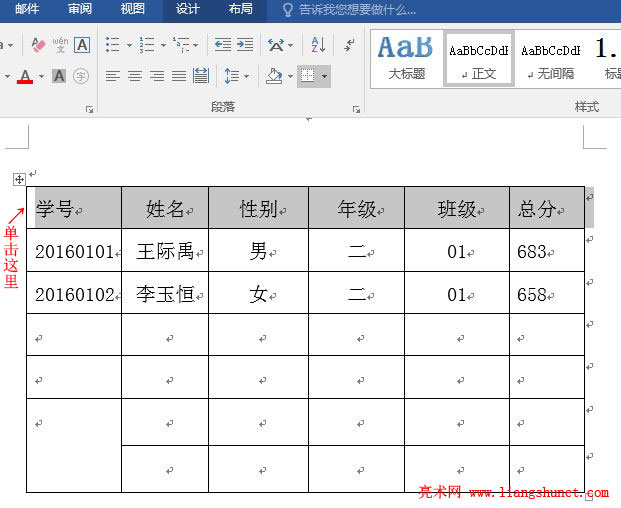The image size is (621, 508).
Task: Apply the 无间隔 style
Action: [x=551, y=59]
